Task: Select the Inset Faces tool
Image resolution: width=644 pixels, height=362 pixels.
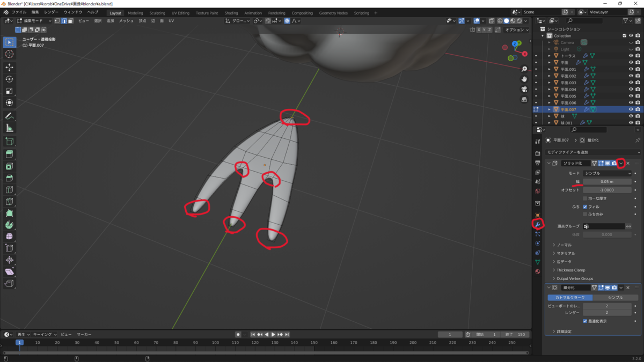Action: 9,167
